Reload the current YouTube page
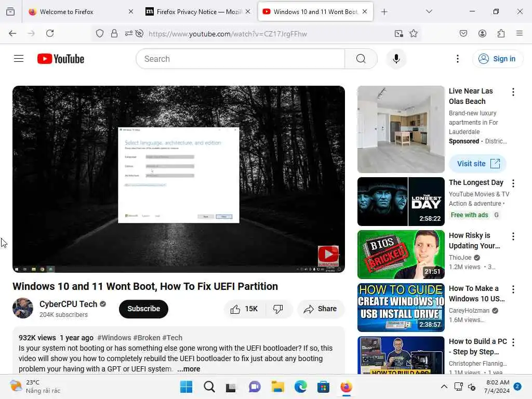This screenshot has width=532, height=399. pyautogui.click(x=50, y=33)
